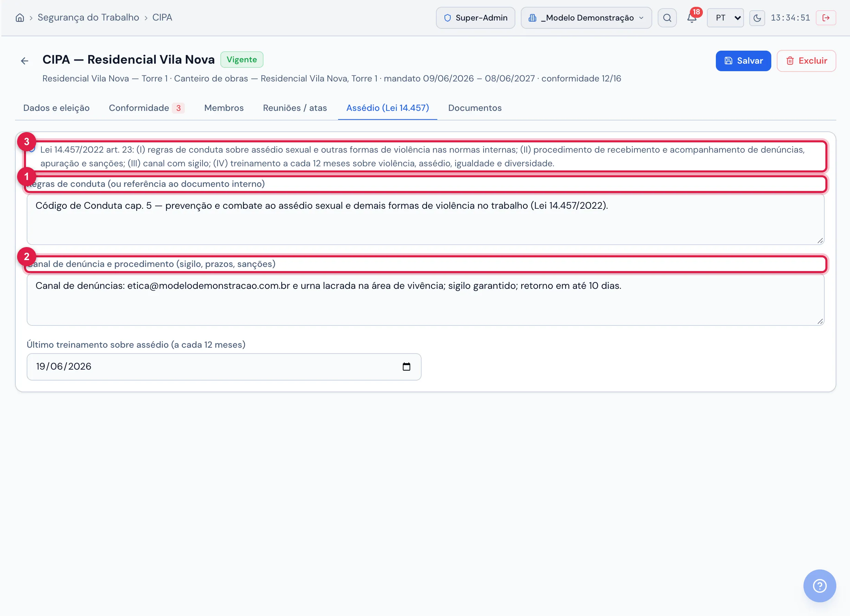The image size is (850, 616).
Task: Click the clock showing 13:34:51
Action: click(x=790, y=17)
